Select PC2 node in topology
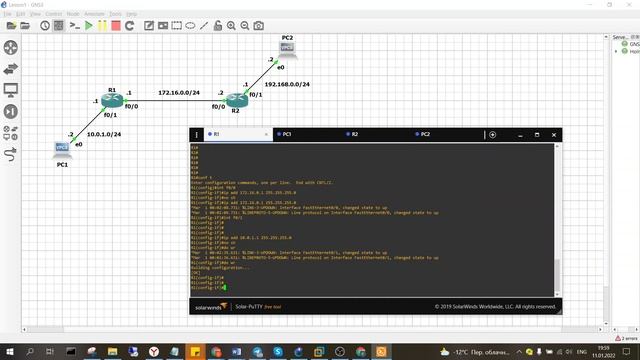Image resolution: width=640 pixels, height=360 pixels. (287, 51)
